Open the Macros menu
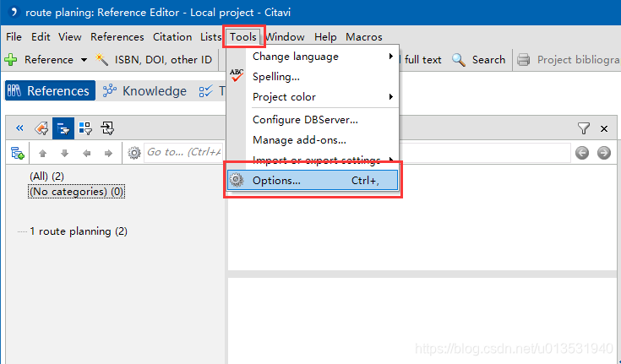The width and height of the screenshot is (621, 364). (x=363, y=37)
